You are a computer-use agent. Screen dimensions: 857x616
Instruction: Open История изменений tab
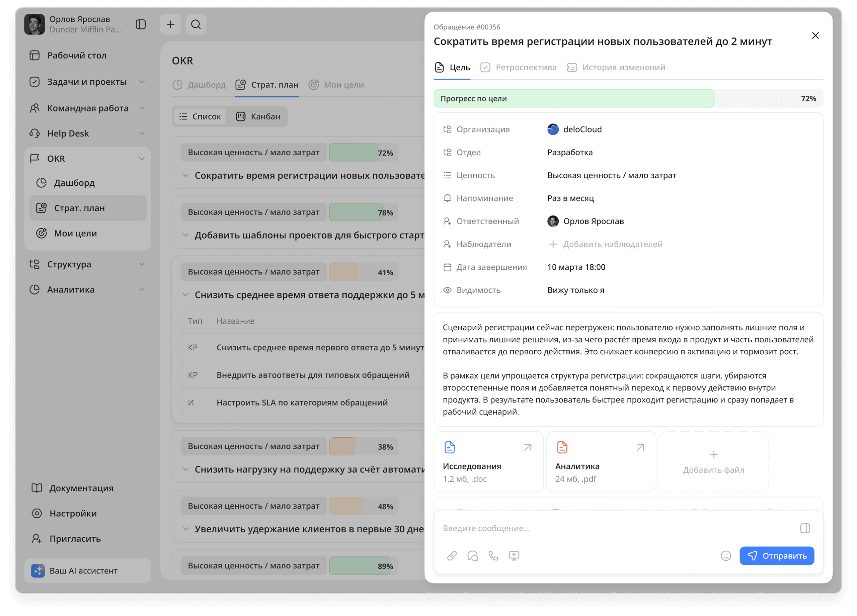616,68
